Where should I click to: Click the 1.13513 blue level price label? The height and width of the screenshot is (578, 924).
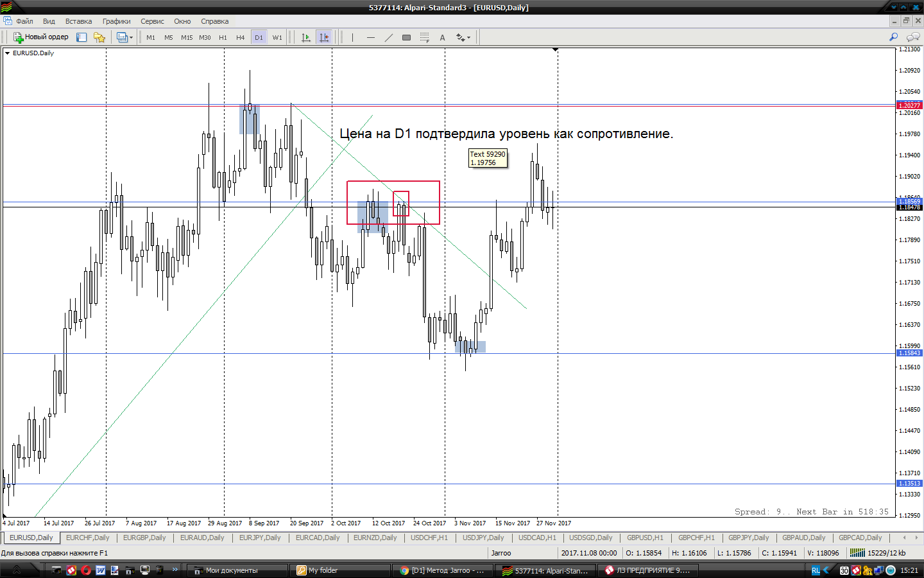coord(909,484)
